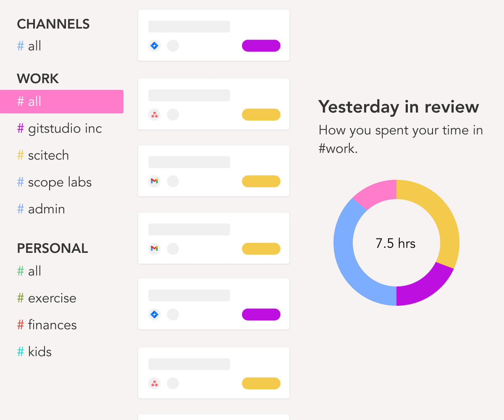The image size is (504, 420).
Task: Select the # scitech channel
Action: 48,155
